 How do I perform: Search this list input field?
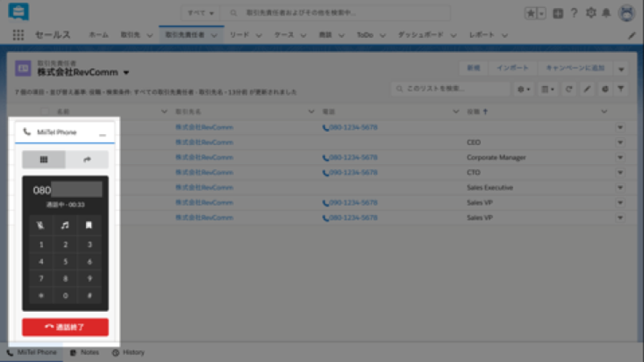[450, 89]
